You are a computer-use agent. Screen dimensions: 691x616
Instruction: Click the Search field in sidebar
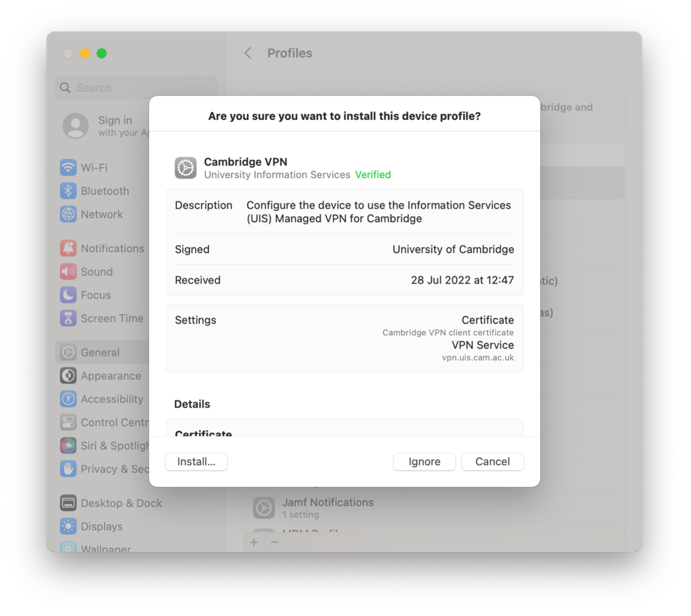click(x=136, y=88)
